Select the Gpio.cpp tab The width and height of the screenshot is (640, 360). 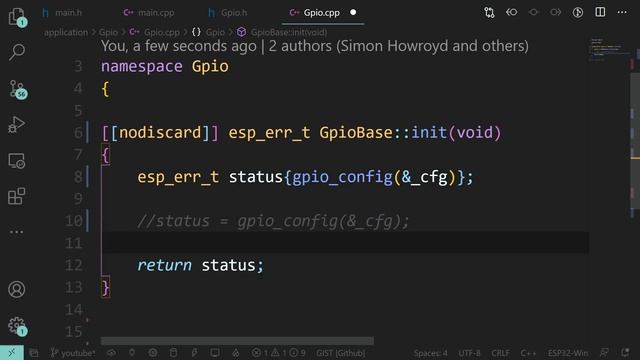coord(315,13)
